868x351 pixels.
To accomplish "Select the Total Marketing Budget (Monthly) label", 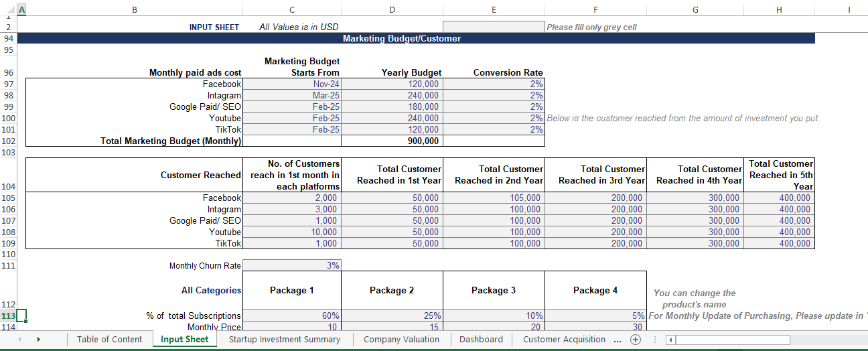I will [x=171, y=141].
